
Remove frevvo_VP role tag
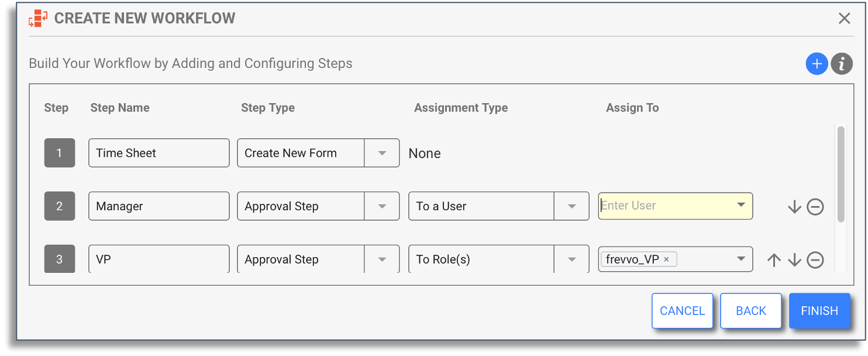point(666,259)
